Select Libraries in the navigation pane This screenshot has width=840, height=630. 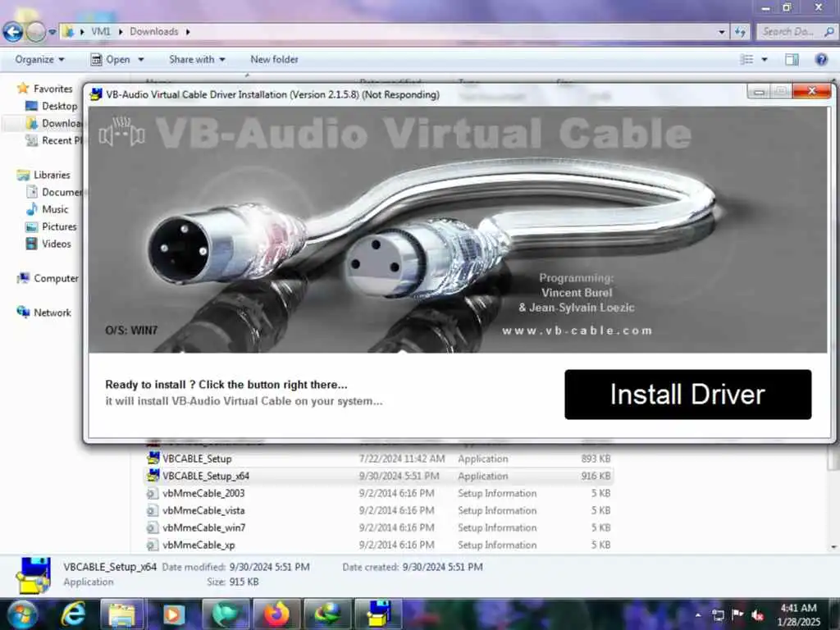44,175
